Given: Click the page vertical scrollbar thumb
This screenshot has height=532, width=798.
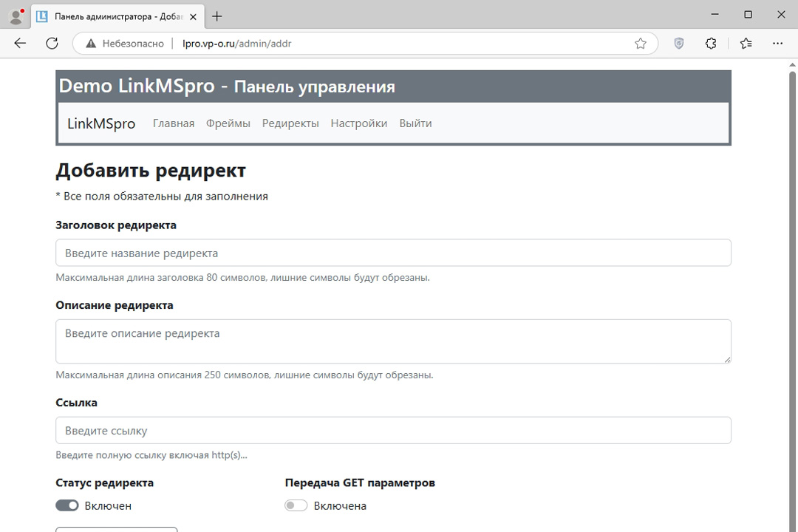Looking at the screenshot, I should point(792,301).
